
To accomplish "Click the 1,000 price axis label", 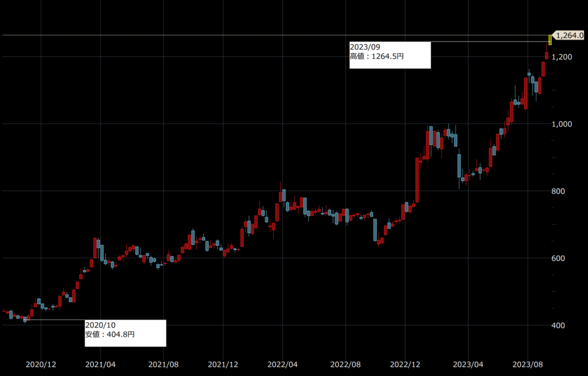I will 562,124.
